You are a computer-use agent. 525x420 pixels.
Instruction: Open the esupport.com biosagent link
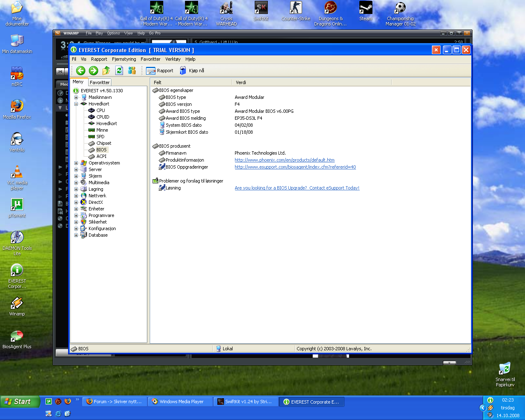[295, 167]
